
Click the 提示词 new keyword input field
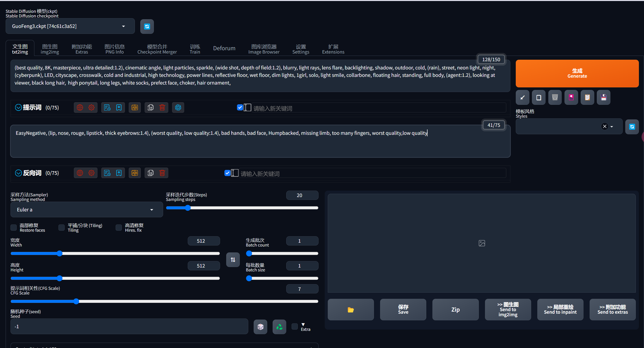pos(379,108)
